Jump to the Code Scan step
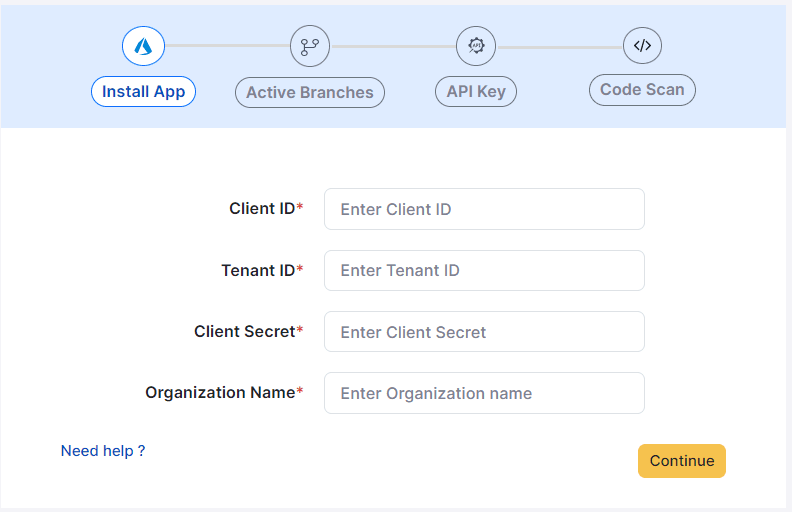 tap(642, 90)
